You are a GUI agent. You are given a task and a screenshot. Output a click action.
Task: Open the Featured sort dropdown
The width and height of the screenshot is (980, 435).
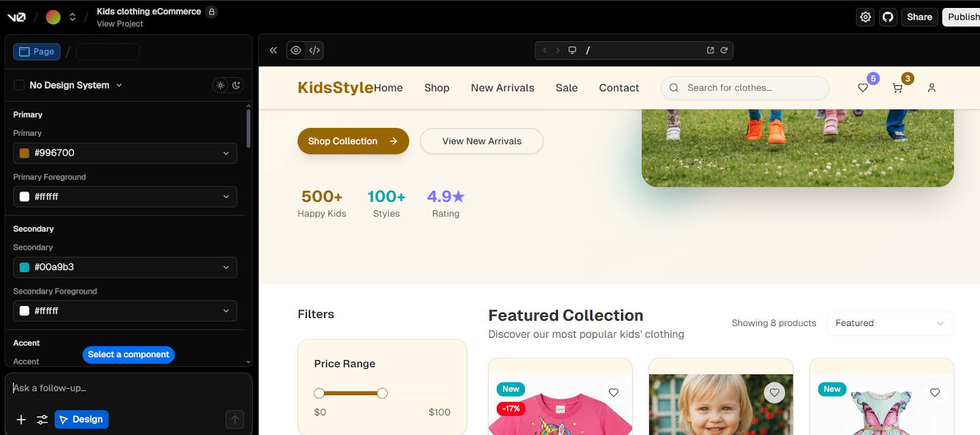(889, 323)
